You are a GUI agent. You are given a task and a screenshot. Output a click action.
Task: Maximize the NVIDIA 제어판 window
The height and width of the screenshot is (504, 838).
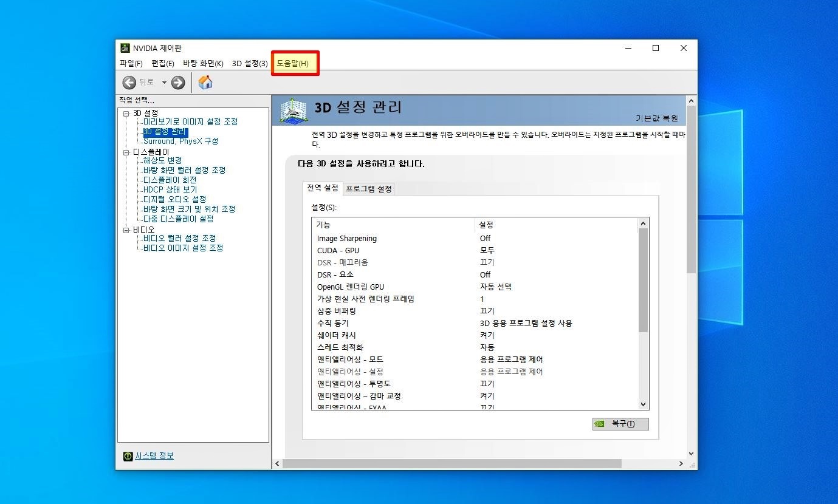pyautogui.click(x=656, y=48)
